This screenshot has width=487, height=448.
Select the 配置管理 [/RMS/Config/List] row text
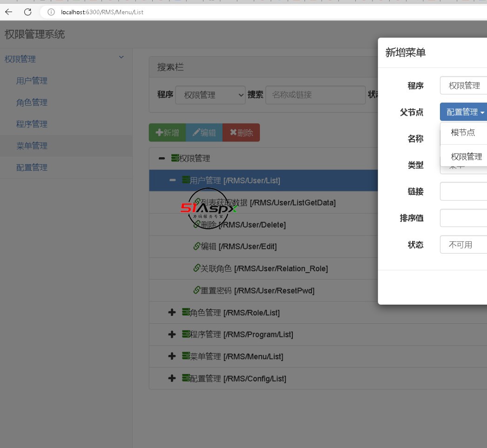(x=238, y=379)
